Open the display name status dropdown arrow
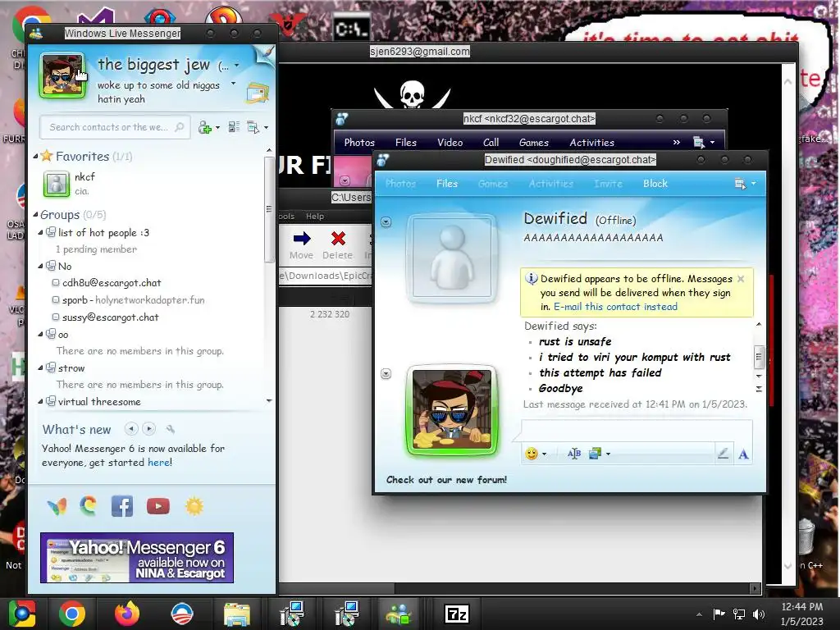 pyautogui.click(x=236, y=66)
